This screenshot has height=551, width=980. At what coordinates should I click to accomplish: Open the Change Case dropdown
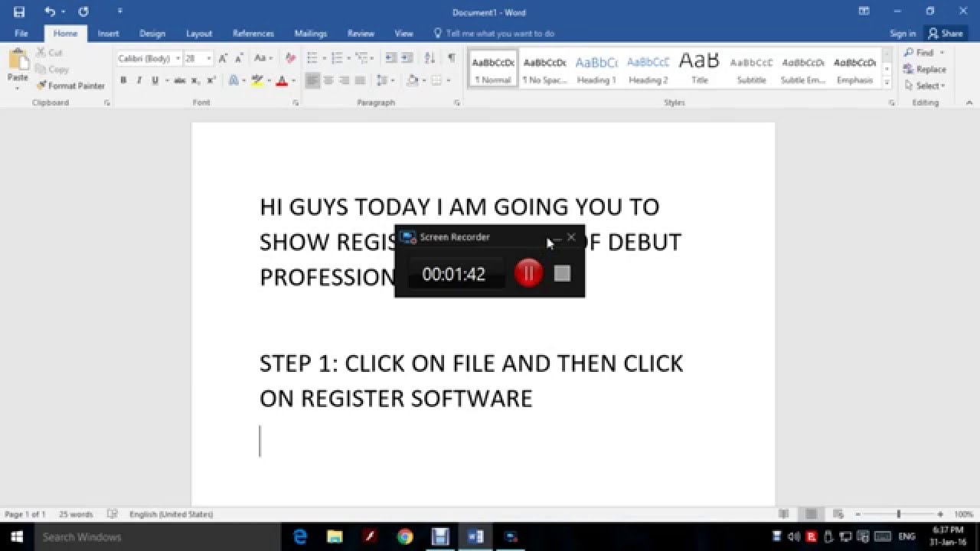(x=263, y=58)
